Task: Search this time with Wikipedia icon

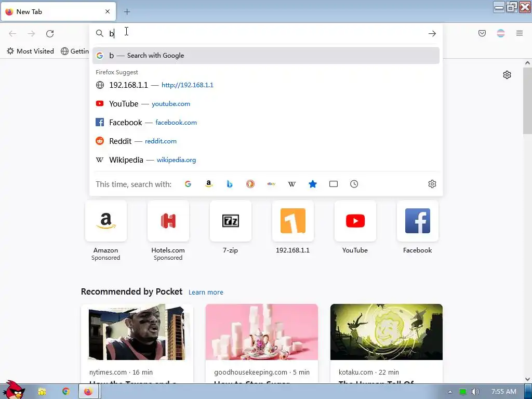Action: (x=292, y=184)
